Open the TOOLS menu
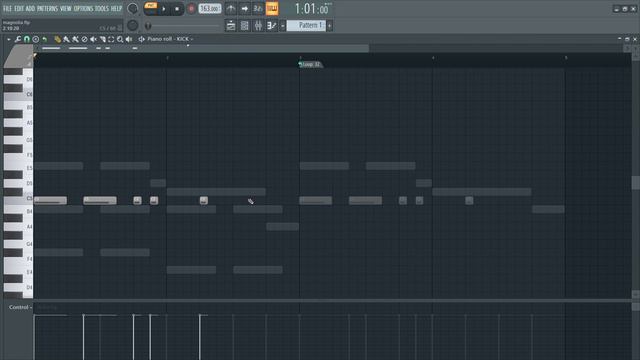Image resolution: width=640 pixels, height=360 pixels. [102, 9]
